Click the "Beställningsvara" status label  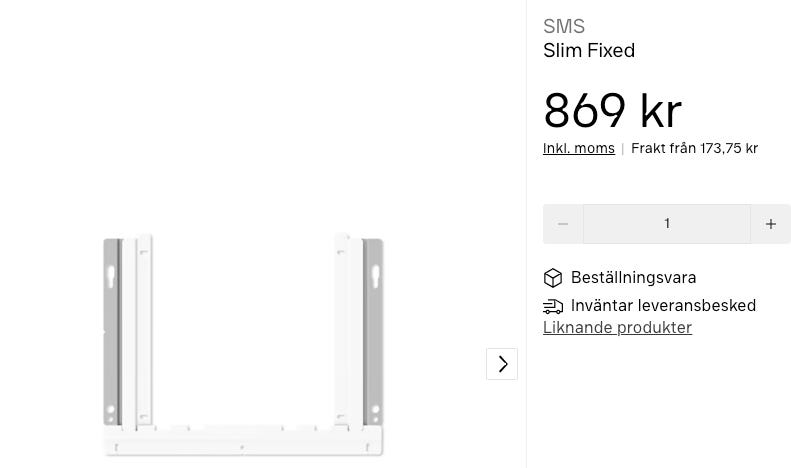(x=633, y=278)
